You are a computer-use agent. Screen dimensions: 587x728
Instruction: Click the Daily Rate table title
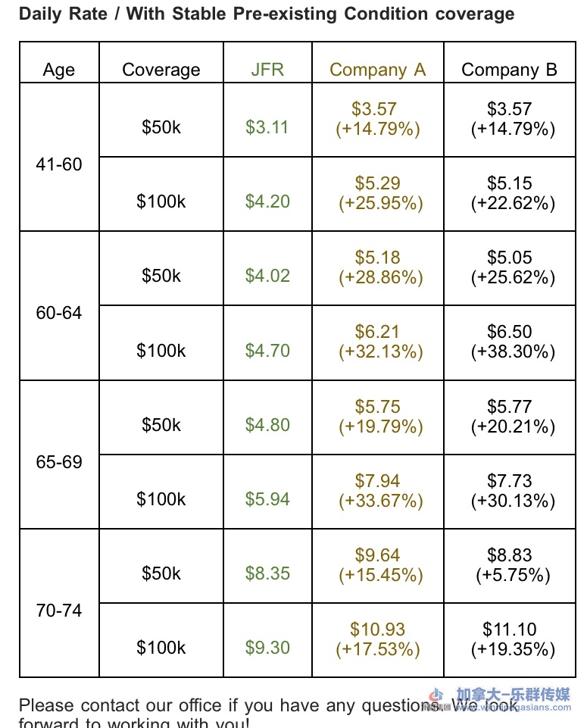click(x=266, y=14)
